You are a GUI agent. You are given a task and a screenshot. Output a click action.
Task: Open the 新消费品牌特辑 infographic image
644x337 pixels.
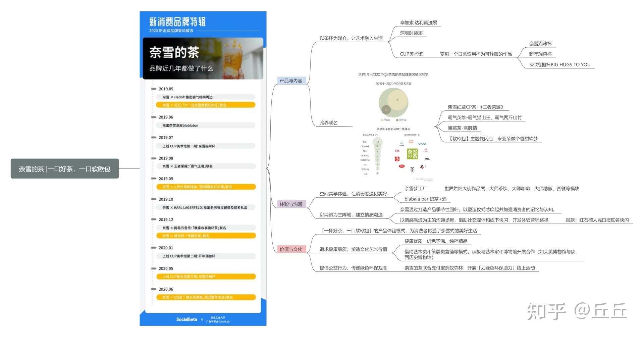point(203,168)
